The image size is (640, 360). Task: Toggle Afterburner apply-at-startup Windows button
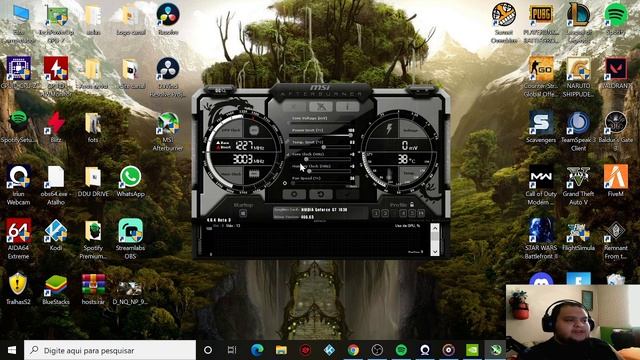(x=243, y=213)
